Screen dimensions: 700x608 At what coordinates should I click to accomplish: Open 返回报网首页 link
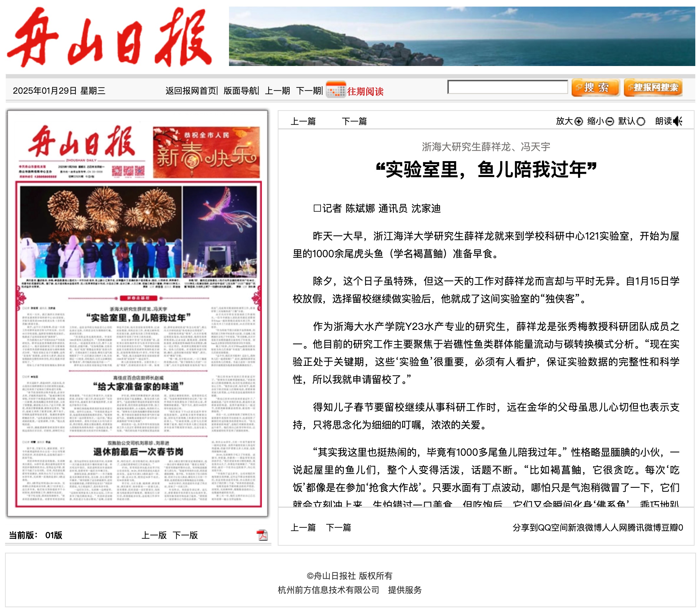pos(191,91)
